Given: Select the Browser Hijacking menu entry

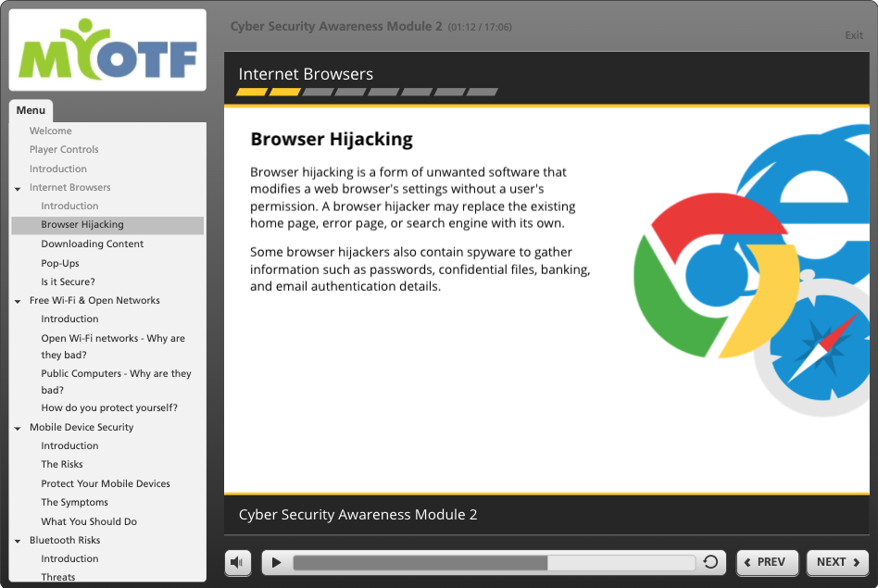Looking at the screenshot, I should pos(107,225).
